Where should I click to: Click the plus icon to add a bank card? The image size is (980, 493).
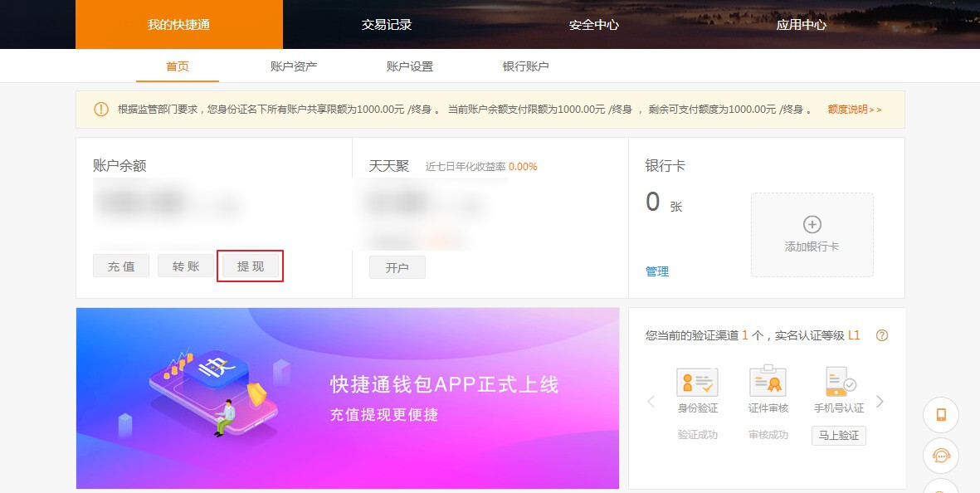click(812, 224)
